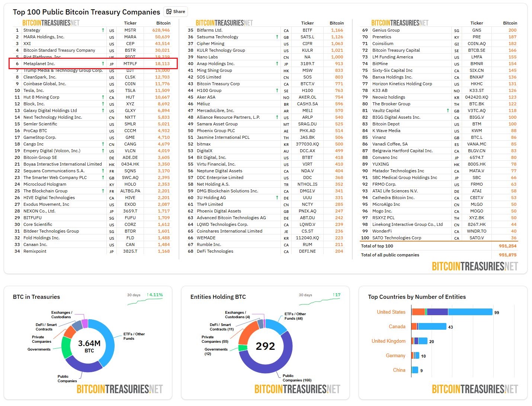
Task: Click the up arrow on Empery Digital row
Action: point(103,151)
